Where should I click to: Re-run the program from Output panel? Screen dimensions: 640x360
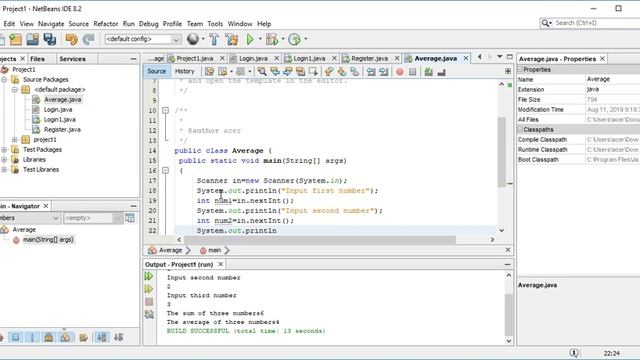click(x=149, y=276)
